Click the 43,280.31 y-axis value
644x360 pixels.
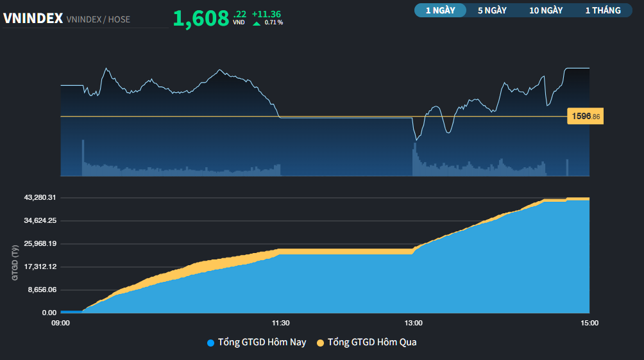click(x=40, y=197)
